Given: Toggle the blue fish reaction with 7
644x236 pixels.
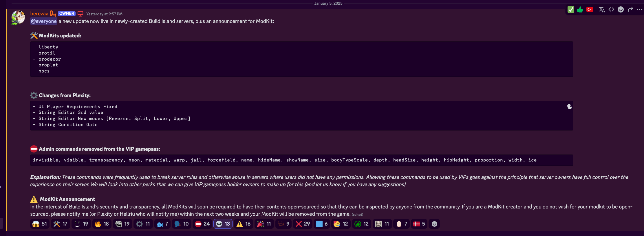Looking at the screenshot, I should point(162,224).
